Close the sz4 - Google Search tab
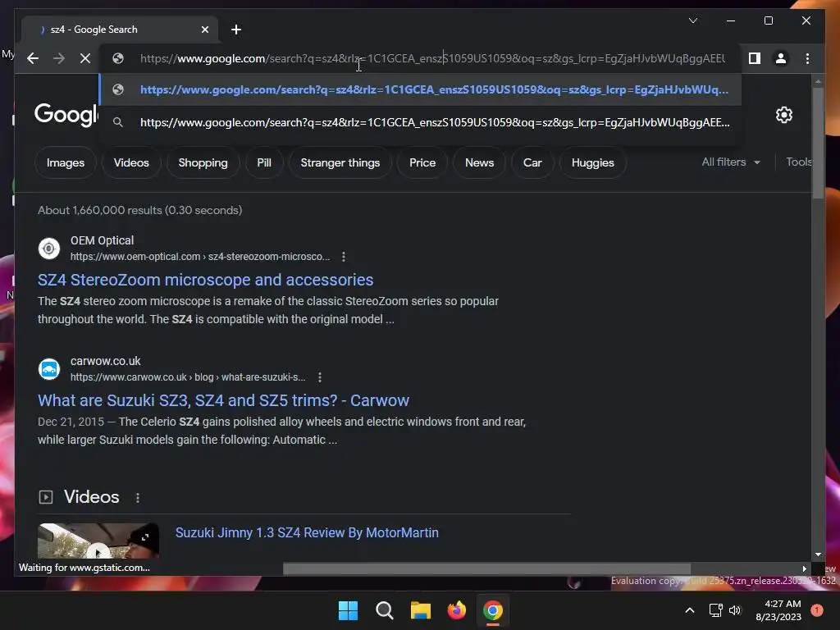Image resolution: width=840 pixels, height=630 pixels. pos(204,30)
